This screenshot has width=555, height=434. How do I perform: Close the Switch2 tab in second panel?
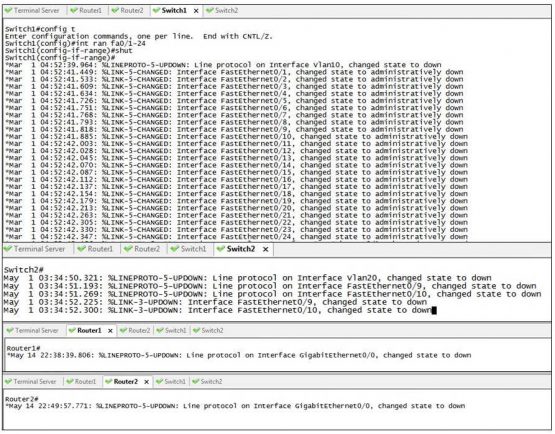pos(265,250)
